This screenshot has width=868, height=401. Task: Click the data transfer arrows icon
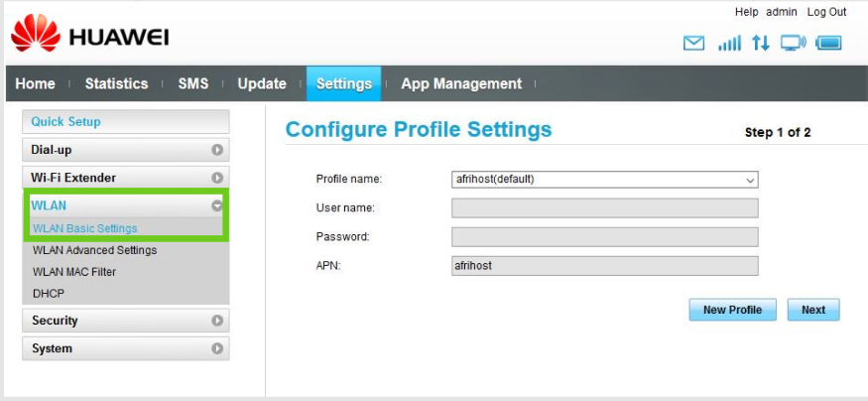760,44
